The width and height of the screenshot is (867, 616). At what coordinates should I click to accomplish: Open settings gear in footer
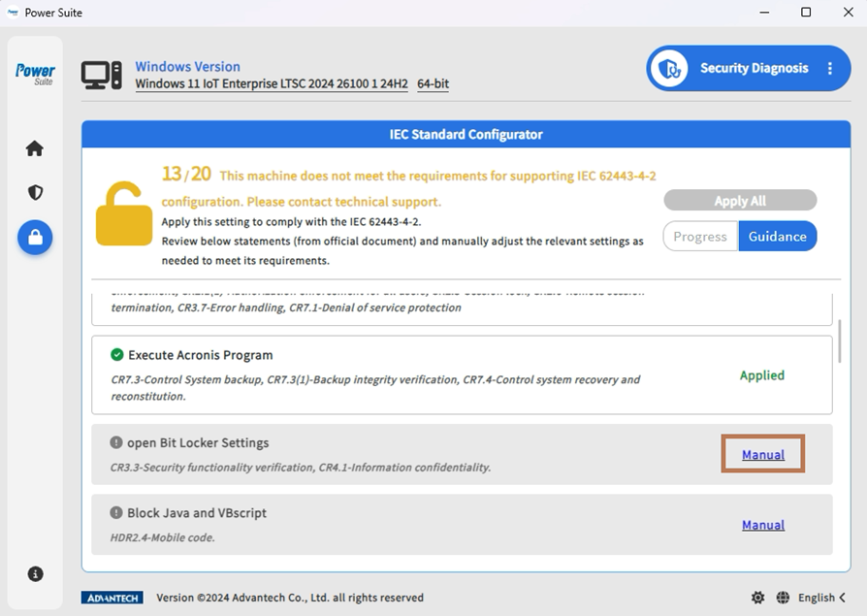click(x=757, y=598)
